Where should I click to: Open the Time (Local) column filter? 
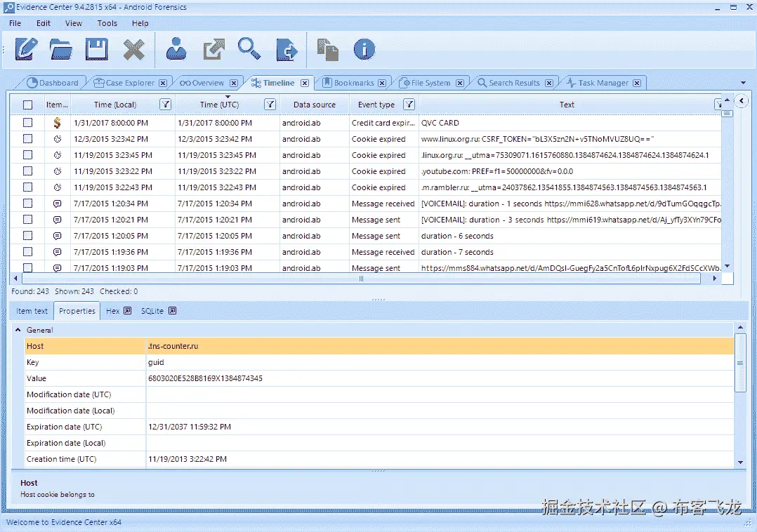click(x=165, y=105)
